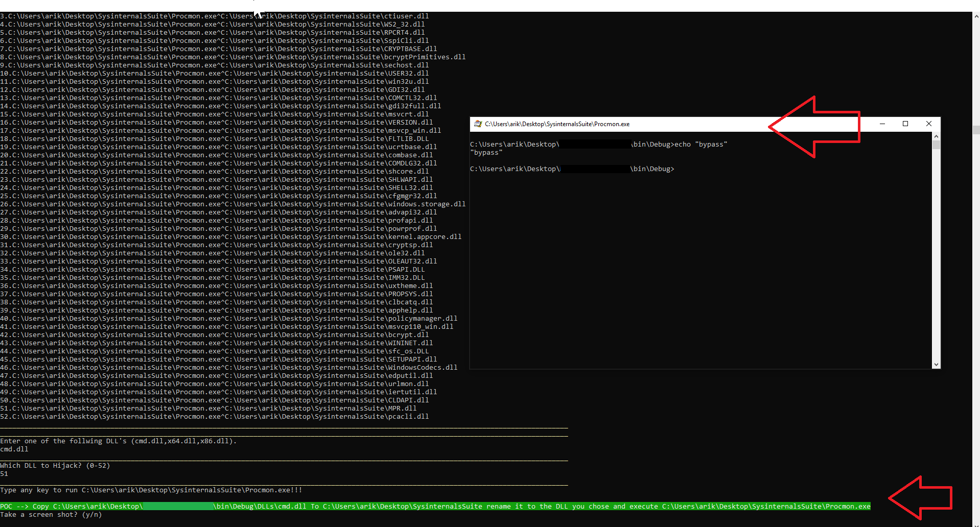Screen dimensions: 980x527
Task: Click the line ending in gdi32full.dll
Action: [x=221, y=106]
